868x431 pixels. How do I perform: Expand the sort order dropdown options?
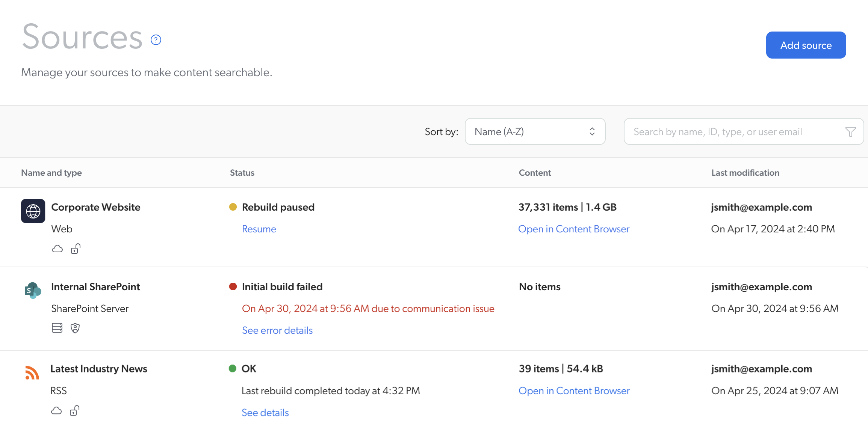tap(535, 131)
